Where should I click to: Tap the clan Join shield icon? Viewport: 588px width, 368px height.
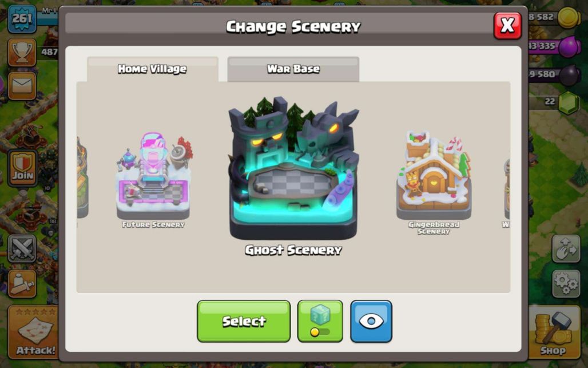[x=22, y=168]
